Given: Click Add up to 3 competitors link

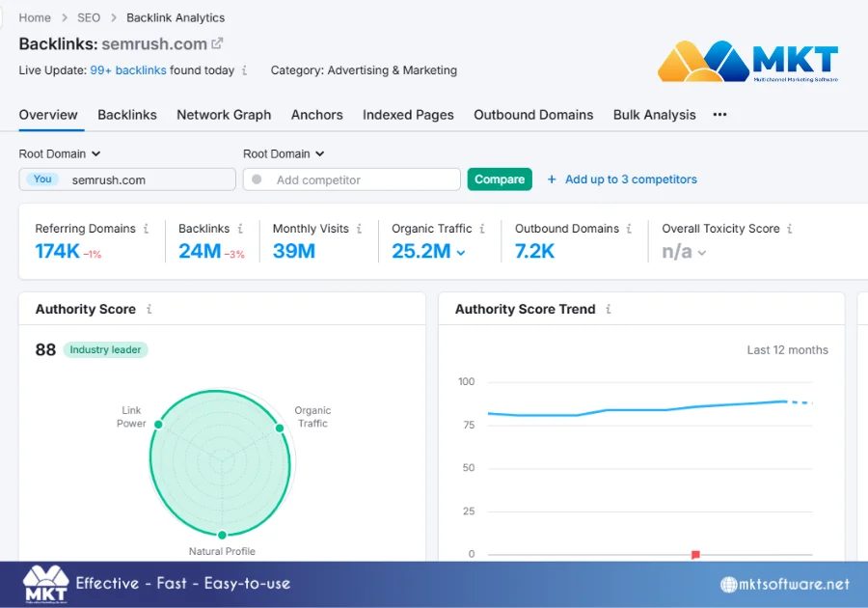Looking at the screenshot, I should tap(631, 180).
